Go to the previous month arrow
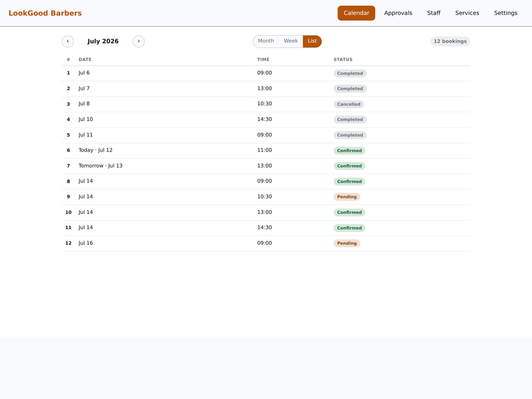532x399 pixels. 68,41
